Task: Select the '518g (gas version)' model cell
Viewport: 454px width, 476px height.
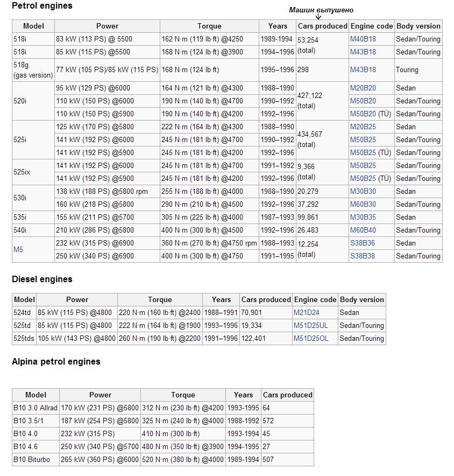Action: [x=33, y=70]
